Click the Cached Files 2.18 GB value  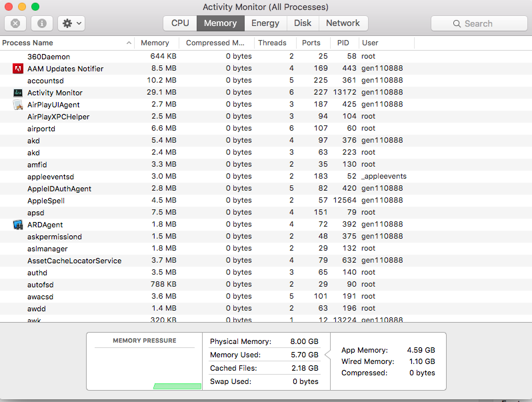click(x=305, y=368)
